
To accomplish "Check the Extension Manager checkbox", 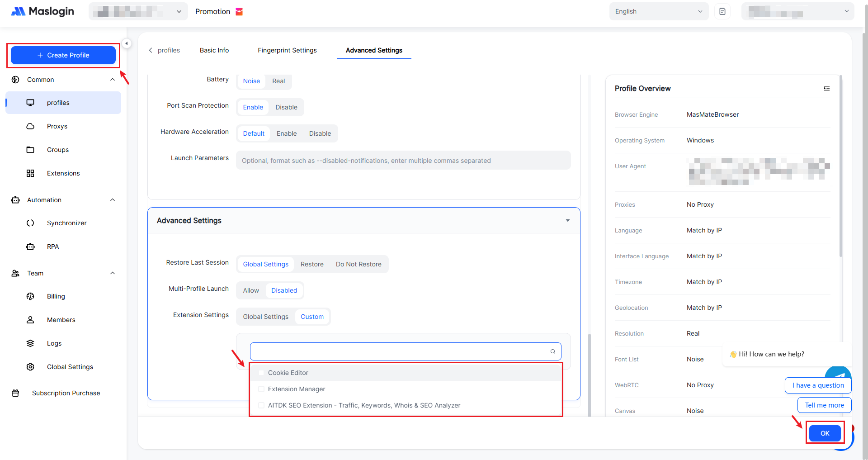I will point(261,389).
